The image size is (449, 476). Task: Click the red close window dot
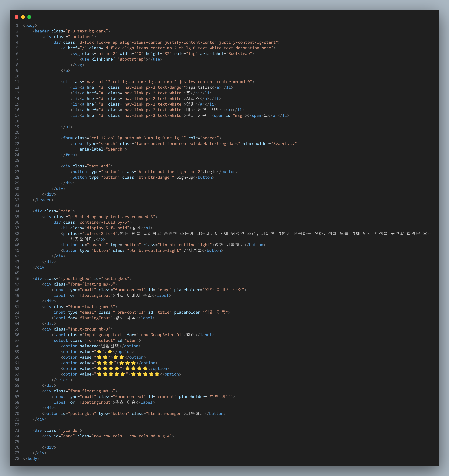pyautogui.click(x=17, y=17)
